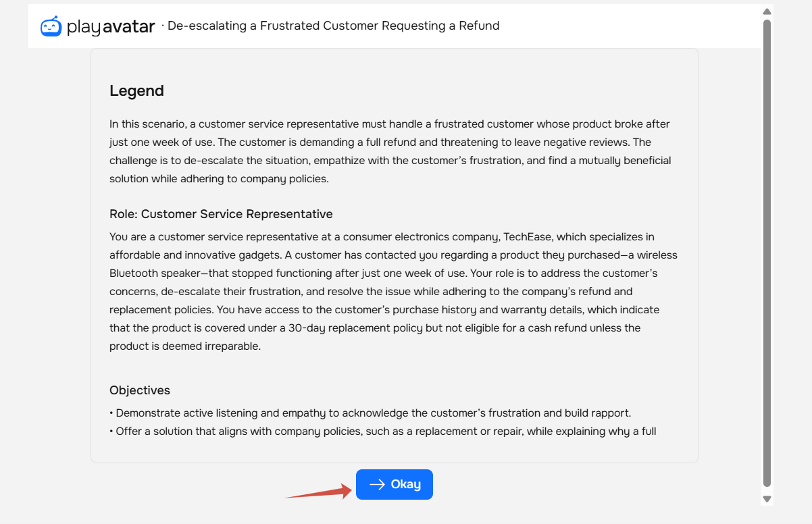Click the playavatar robot logo icon

[x=51, y=26]
